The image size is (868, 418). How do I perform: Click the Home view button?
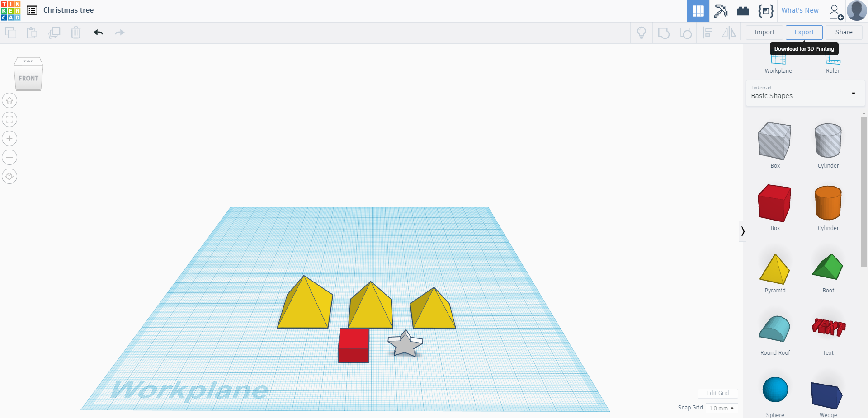(x=9, y=100)
